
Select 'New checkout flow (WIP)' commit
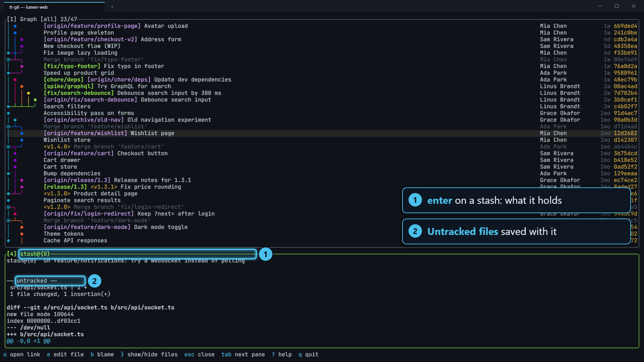click(322, 46)
